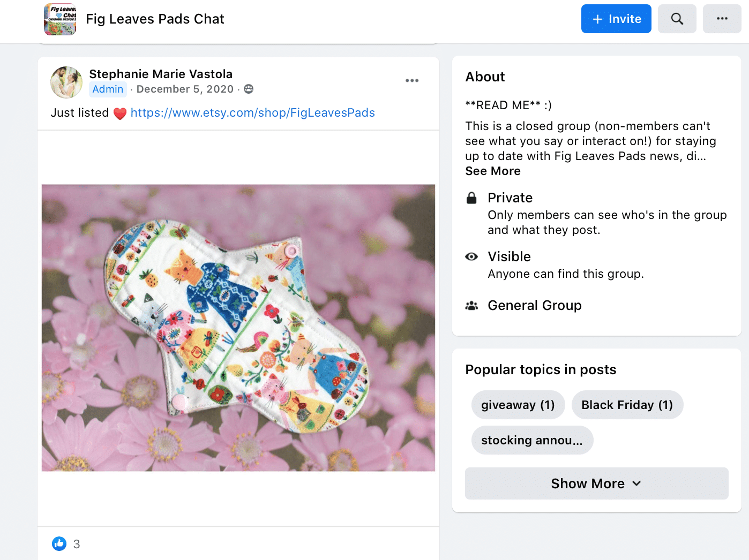
Task: Click the post audience icon beside date
Action: tap(249, 89)
